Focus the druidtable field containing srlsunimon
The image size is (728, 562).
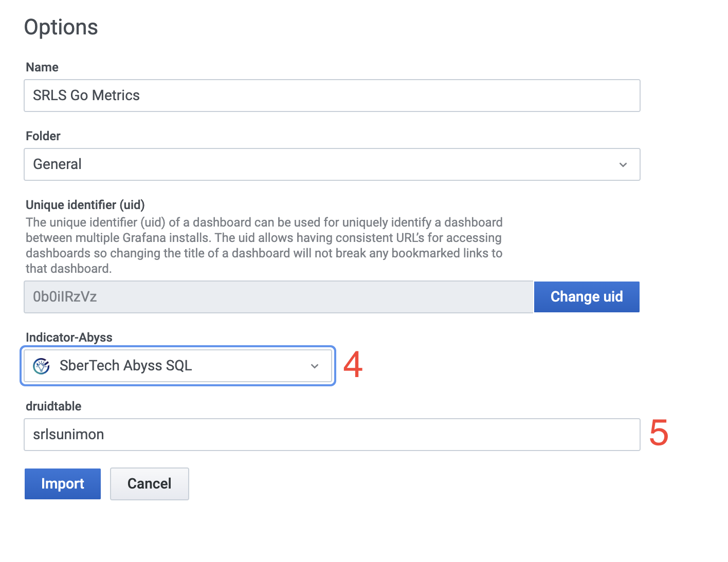[x=332, y=435]
